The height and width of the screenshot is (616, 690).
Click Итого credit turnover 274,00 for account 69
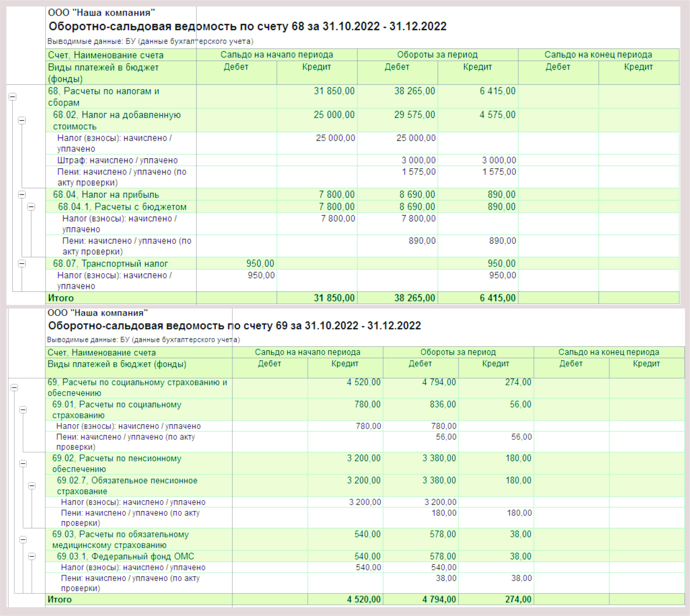518,599
